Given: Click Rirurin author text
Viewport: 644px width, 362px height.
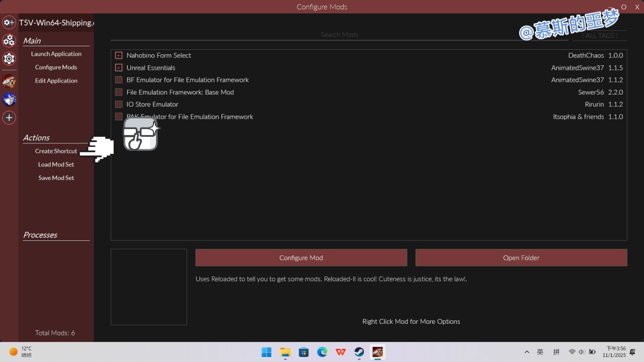Looking at the screenshot, I should tap(595, 104).
